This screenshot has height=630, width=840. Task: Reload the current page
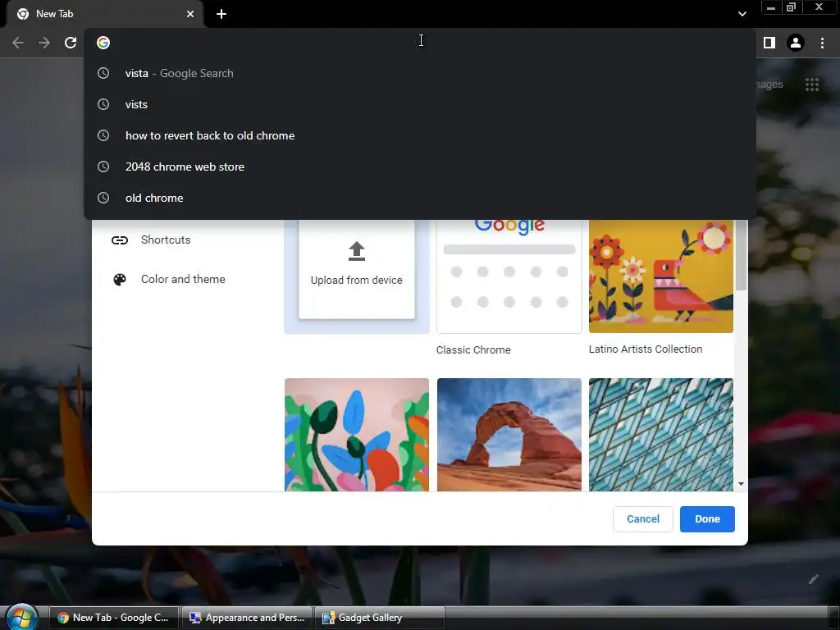pos(71,43)
